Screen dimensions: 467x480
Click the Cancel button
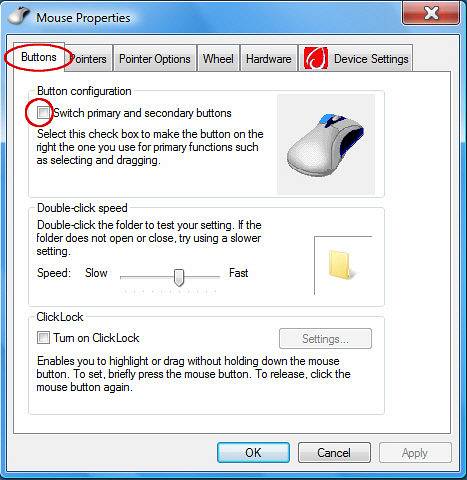(334, 452)
